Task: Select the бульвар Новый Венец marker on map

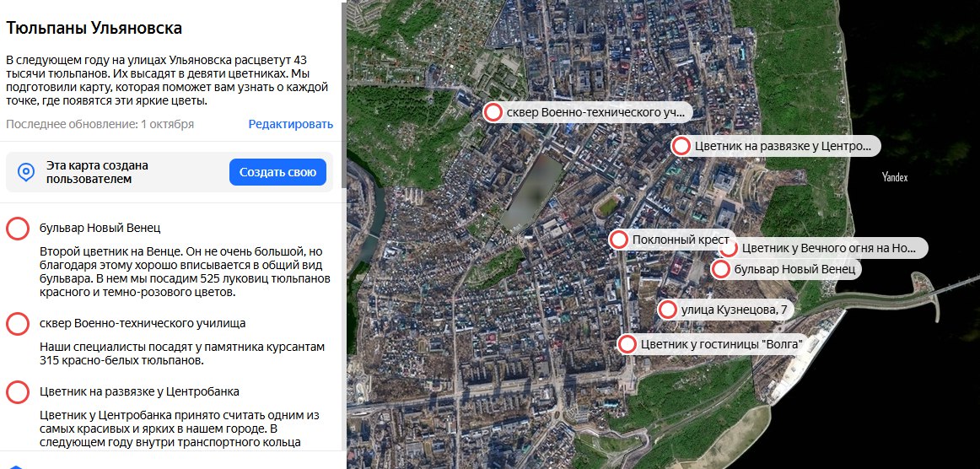Action: [721, 269]
